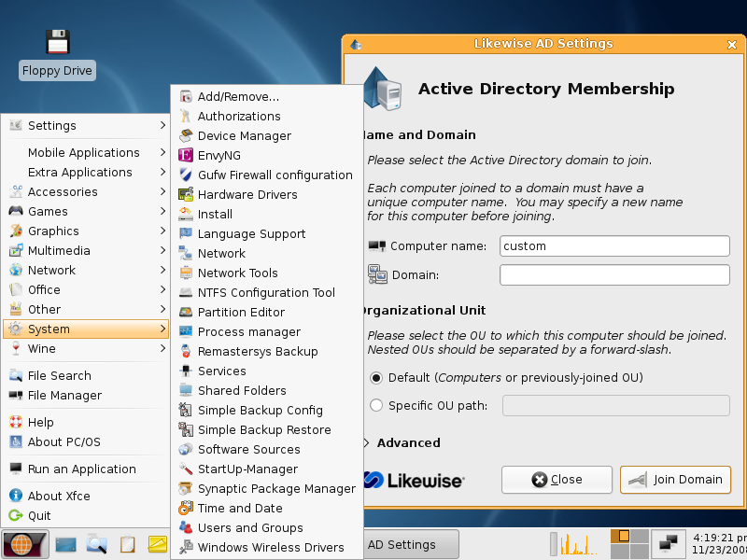Expand the Extra Applications submenu
Viewport: 747px width, 560px height.
coord(86,172)
